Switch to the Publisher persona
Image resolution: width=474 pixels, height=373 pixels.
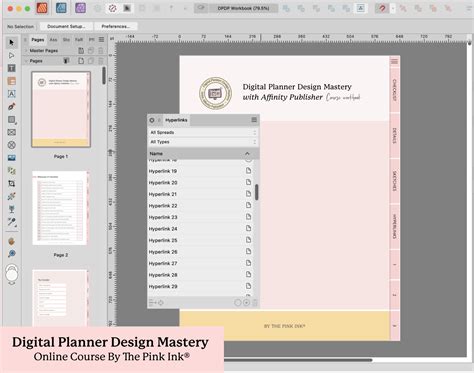click(x=42, y=8)
